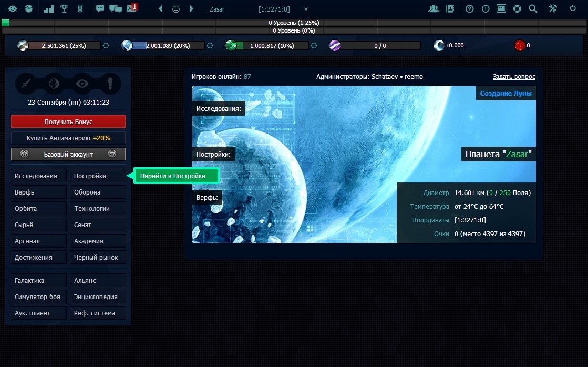The image size is (588, 367).
Task: Open the Галактика menu item
Action: [39, 281]
